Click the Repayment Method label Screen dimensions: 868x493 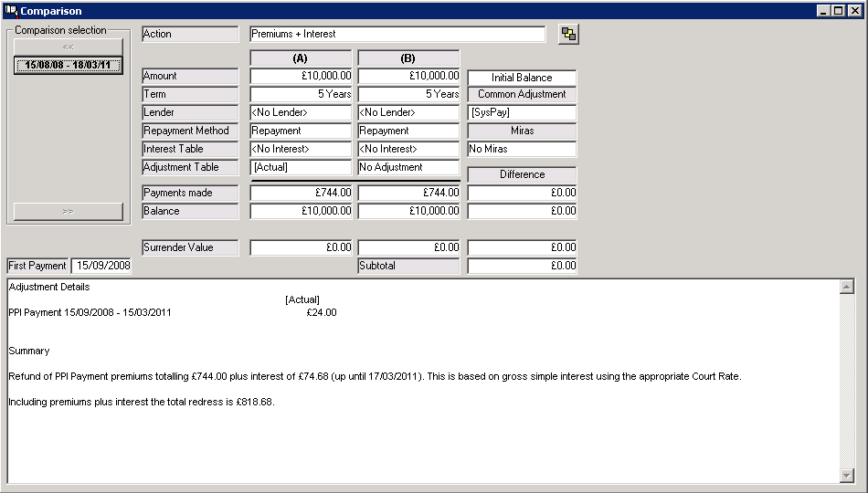point(190,131)
